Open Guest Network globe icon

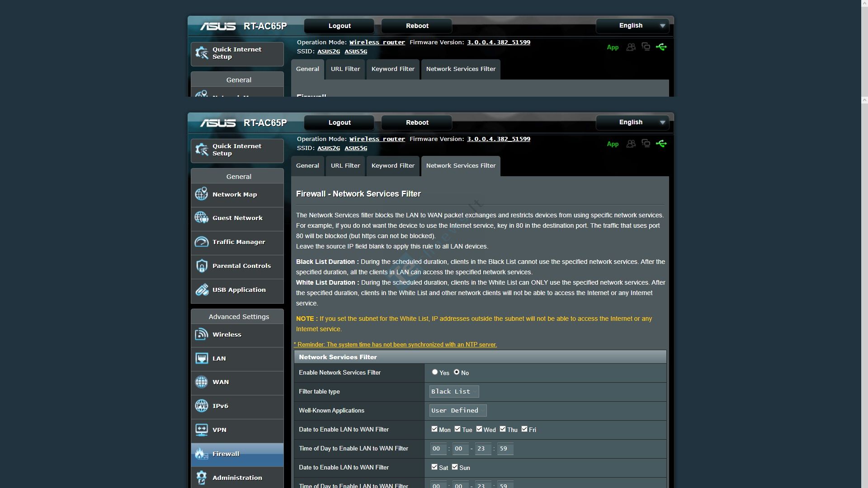pyautogui.click(x=201, y=218)
